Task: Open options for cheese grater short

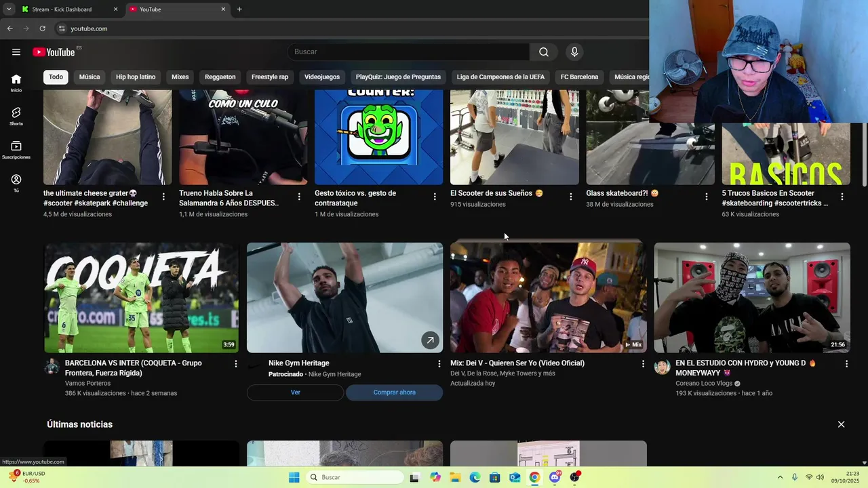Action: [163, 197]
